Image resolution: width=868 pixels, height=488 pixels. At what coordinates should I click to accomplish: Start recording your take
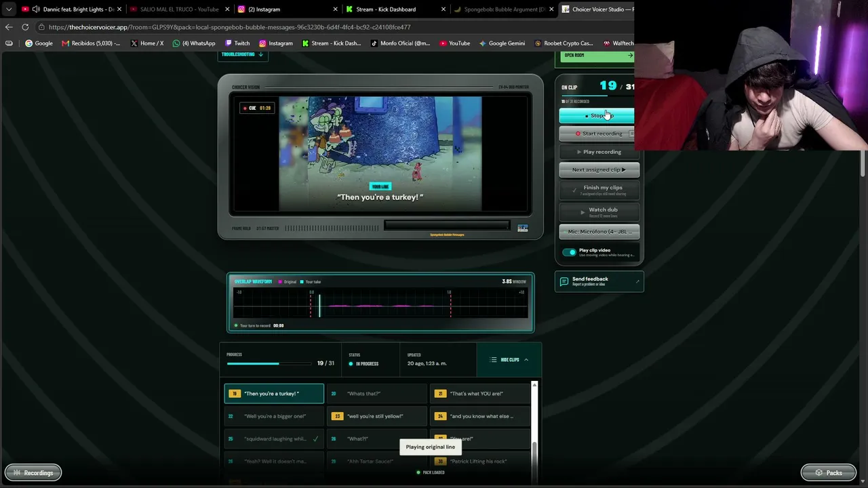pos(597,134)
